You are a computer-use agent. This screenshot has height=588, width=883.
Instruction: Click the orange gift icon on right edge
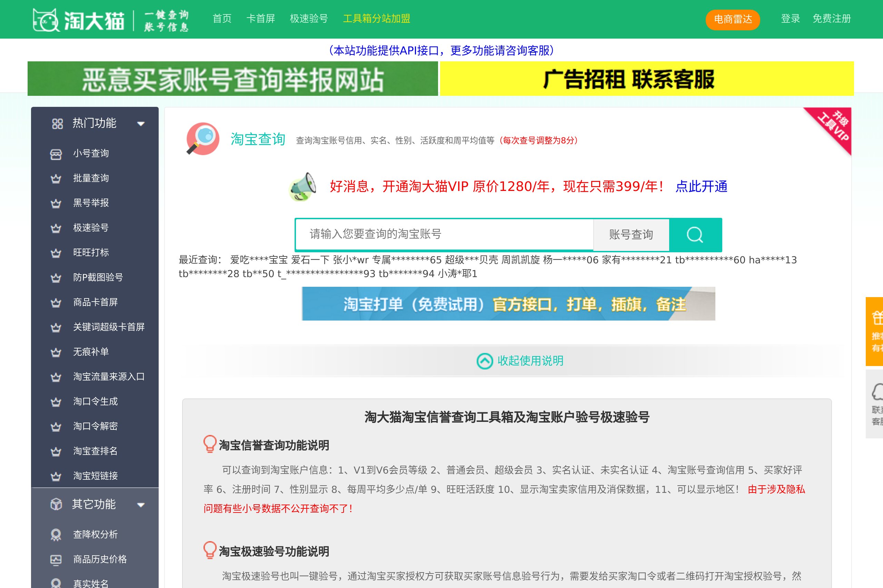pyautogui.click(x=877, y=318)
